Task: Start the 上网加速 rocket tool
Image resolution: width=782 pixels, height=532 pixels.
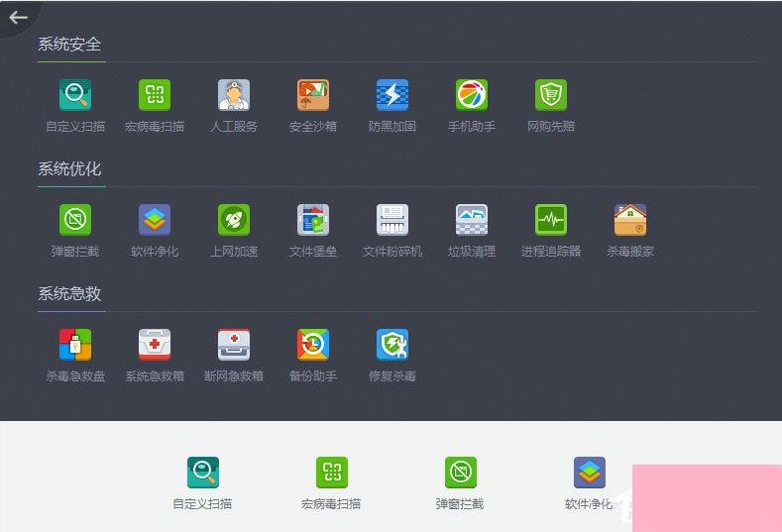Action: (x=234, y=219)
